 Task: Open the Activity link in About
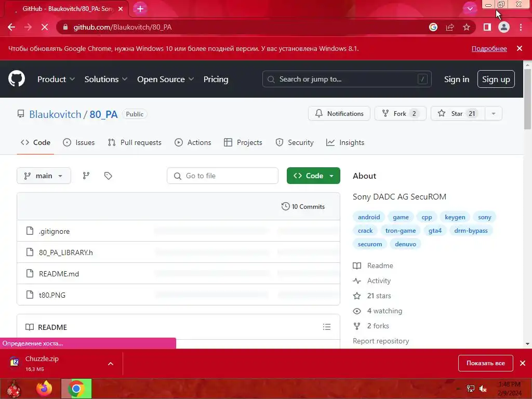click(x=379, y=281)
